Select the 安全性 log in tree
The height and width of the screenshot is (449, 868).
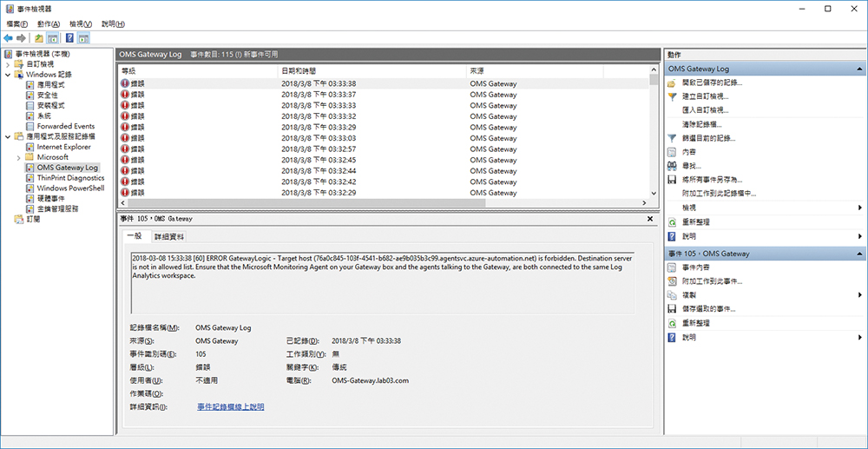click(x=47, y=96)
